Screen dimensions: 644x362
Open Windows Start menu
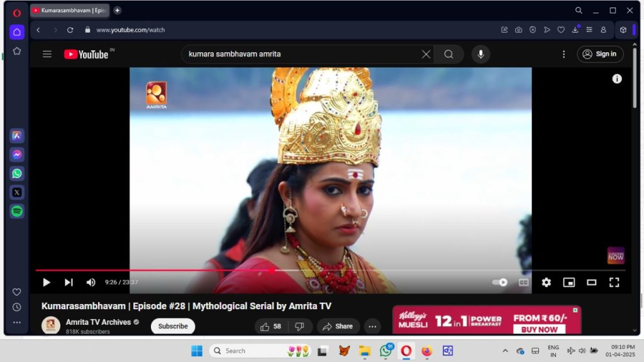click(197, 351)
